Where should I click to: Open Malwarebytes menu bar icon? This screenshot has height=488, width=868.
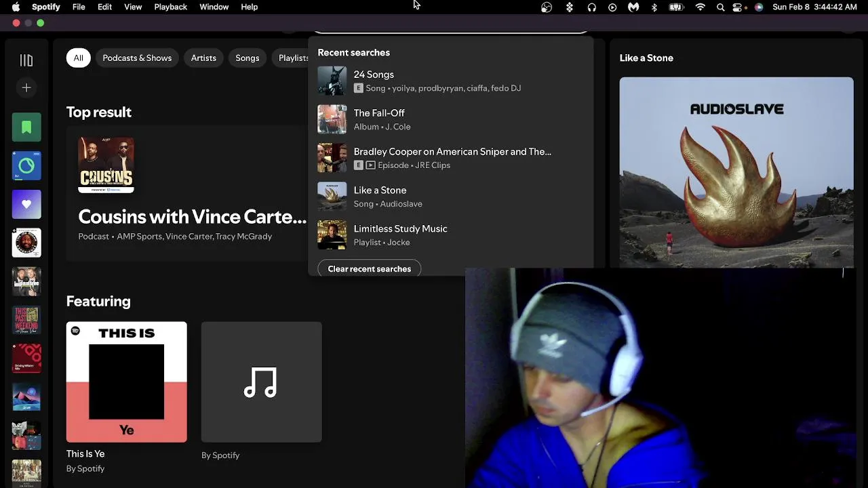click(x=633, y=7)
